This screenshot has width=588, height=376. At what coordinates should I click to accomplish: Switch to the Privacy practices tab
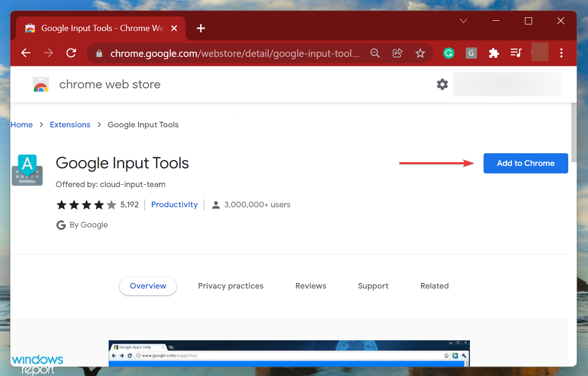(230, 286)
